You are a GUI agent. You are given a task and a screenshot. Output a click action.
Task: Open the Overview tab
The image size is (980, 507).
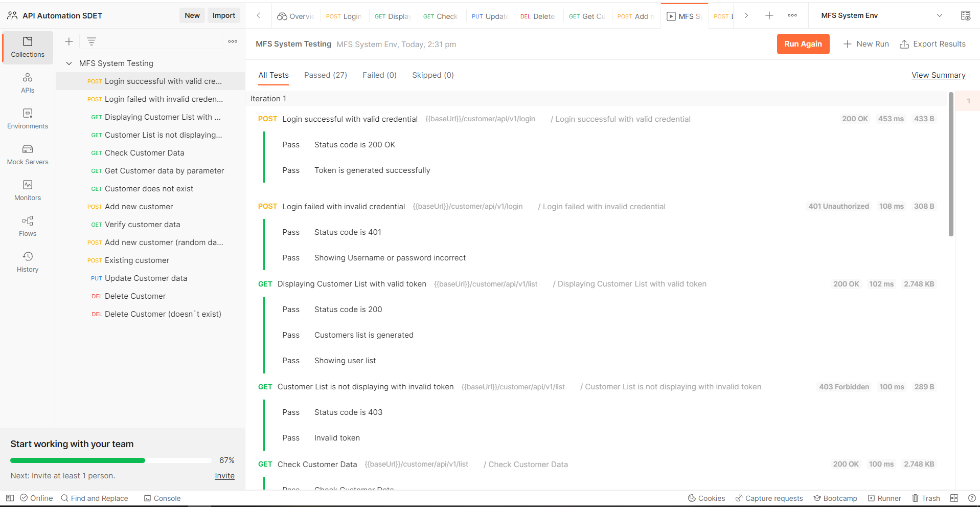[x=295, y=16]
